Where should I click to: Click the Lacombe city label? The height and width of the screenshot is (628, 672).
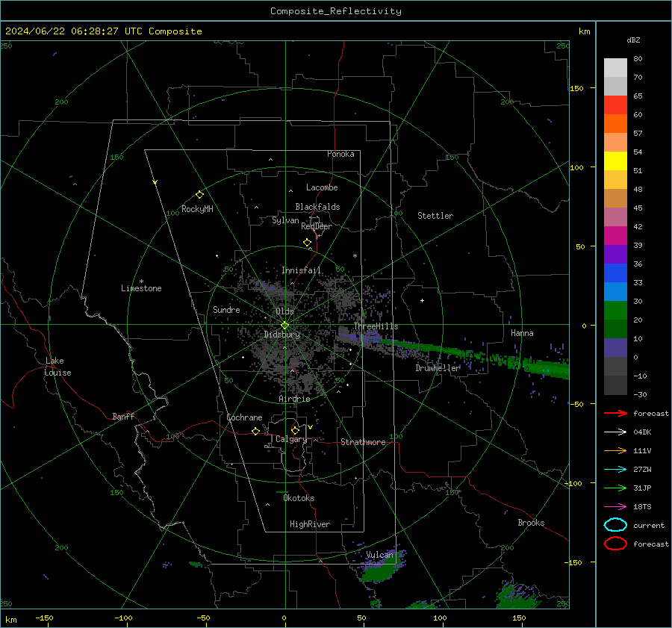click(322, 187)
